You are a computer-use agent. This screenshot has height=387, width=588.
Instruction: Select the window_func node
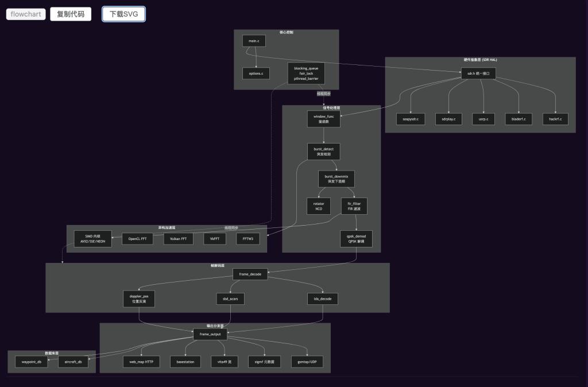[x=324, y=119]
